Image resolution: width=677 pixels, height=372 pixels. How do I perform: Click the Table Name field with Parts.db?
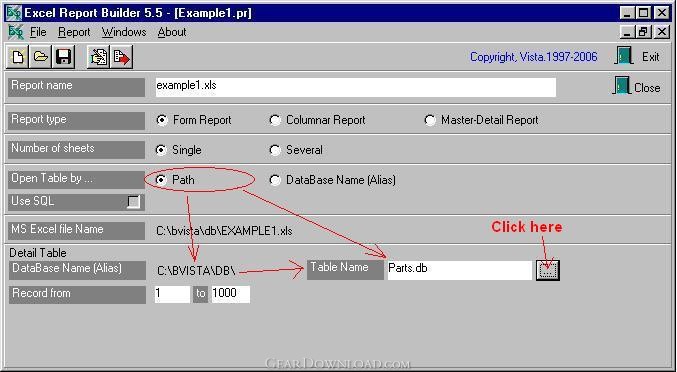point(460,270)
